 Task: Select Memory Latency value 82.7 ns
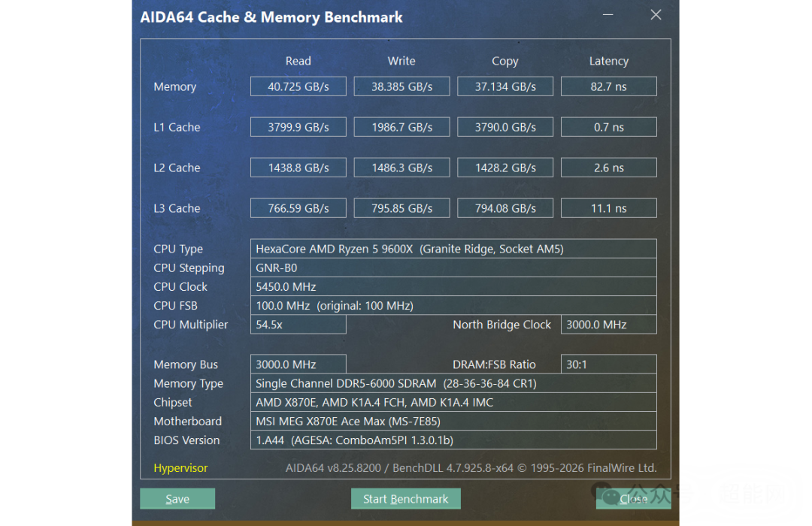608,86
